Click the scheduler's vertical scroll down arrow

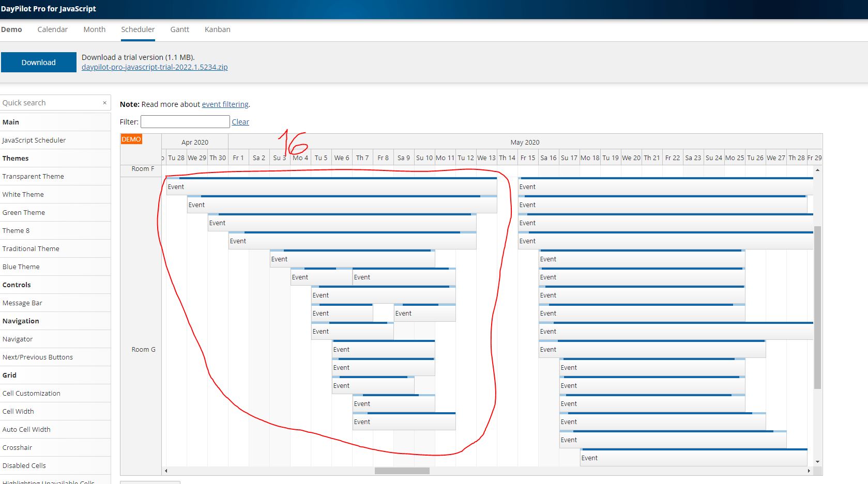coord(817,462)
